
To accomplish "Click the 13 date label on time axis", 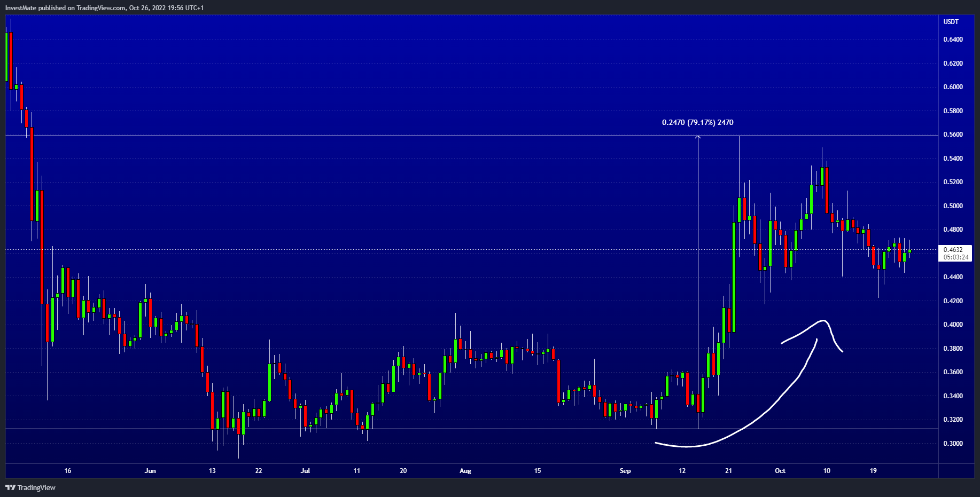I will click(x=212, y=471).
